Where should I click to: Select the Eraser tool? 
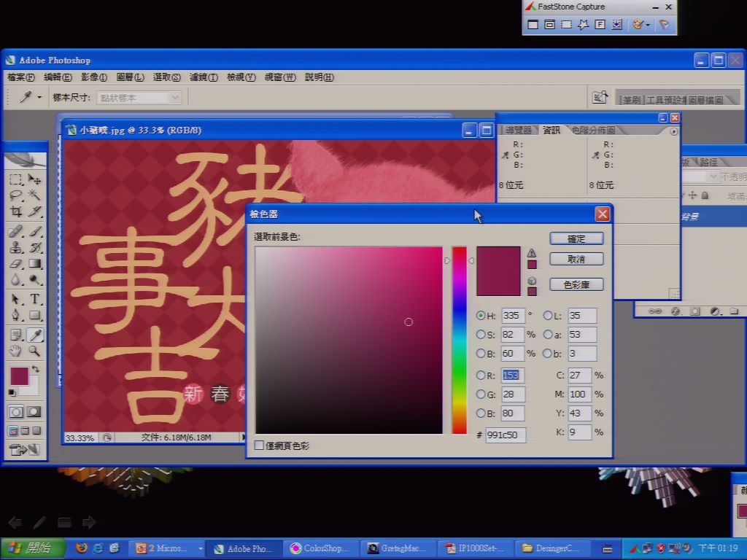(x=16, y=264)
